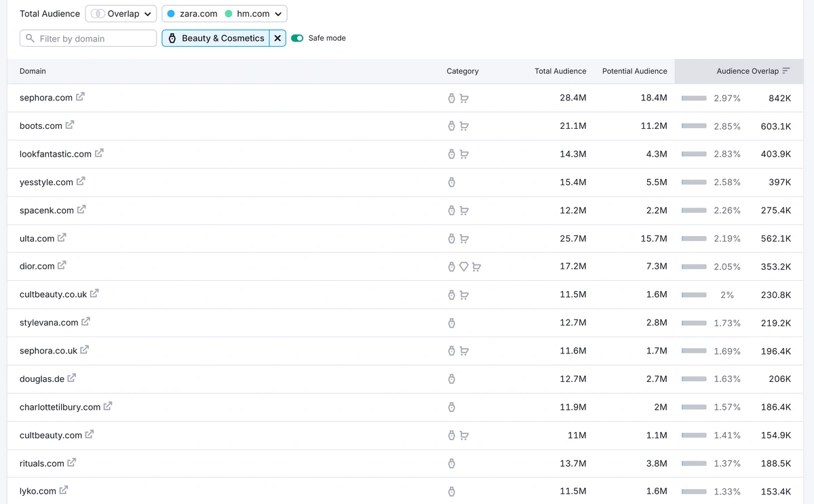This screenshot has width=814, height=504.
Task: Click the Total Audience label at top
Action: [x=50, y=14]
